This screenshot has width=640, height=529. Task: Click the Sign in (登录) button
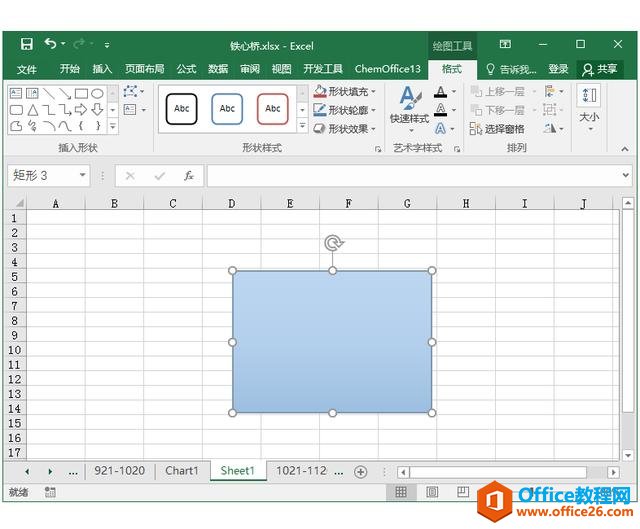tap(558, 69)
